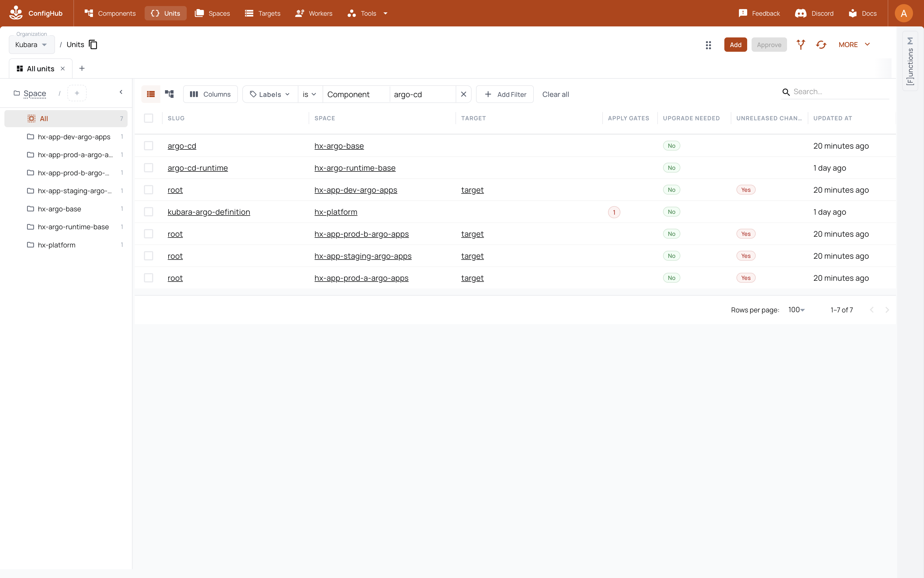Check the argo-cd-runtime row checkbox
The height and width of the screenshot is (578, 924).
click(x=148, y=168)
